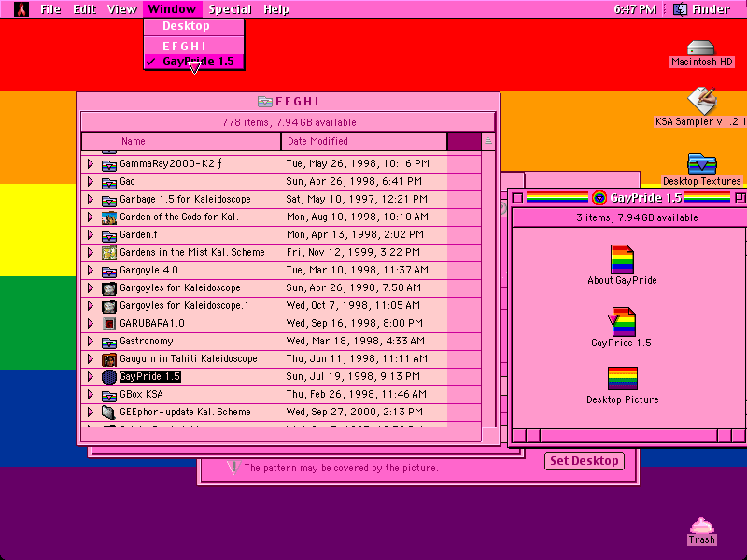The width and height of the screenshot is (747, 560).
Task: Open the Edit menu
Action: point(84,9)
